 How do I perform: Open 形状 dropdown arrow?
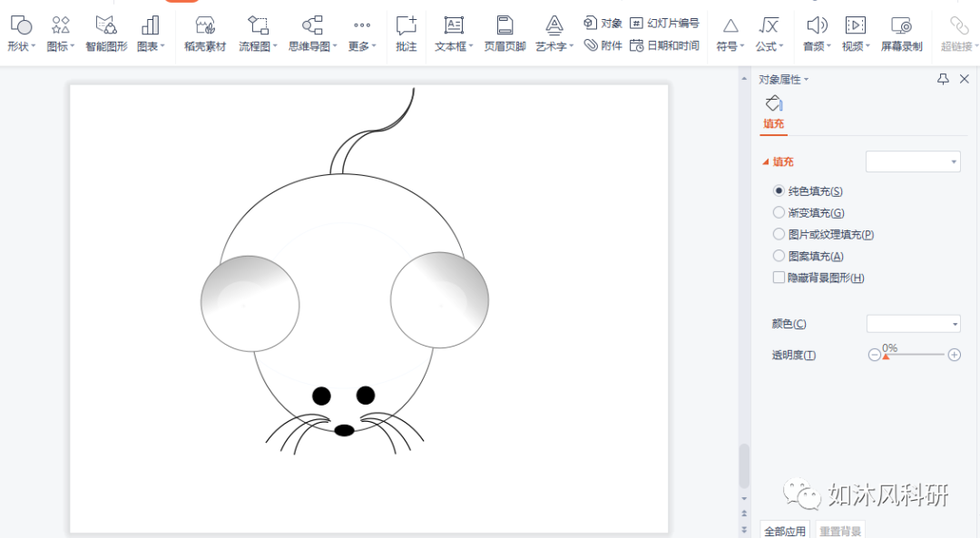click(34, 45)
